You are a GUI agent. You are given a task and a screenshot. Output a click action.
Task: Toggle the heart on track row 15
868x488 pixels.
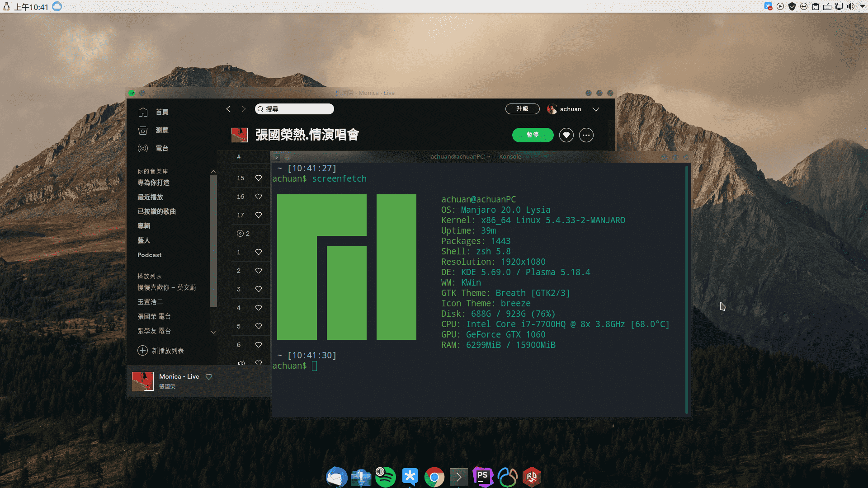click(x=259, y=178)
